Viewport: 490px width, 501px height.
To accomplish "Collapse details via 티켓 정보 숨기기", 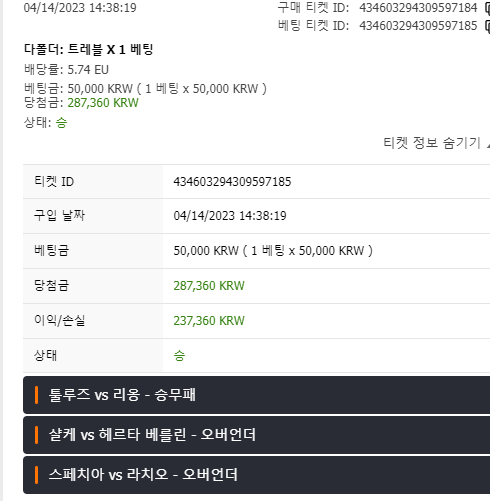I will pos(432,143).
